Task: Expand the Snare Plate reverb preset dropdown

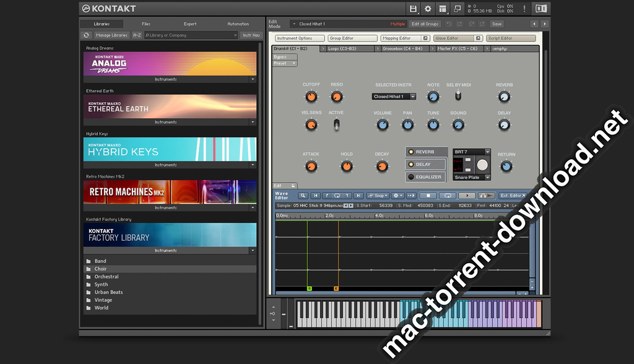Action: coord(472,178)
